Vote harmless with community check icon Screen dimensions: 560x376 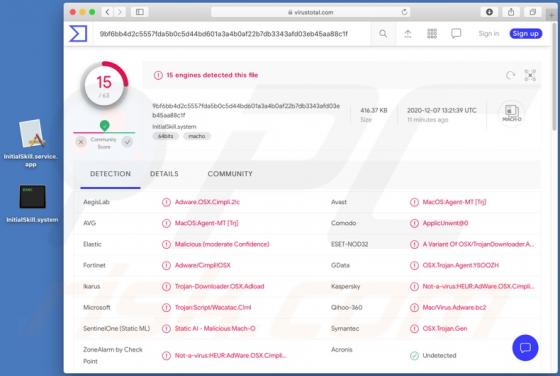click(x=127, y=142)
